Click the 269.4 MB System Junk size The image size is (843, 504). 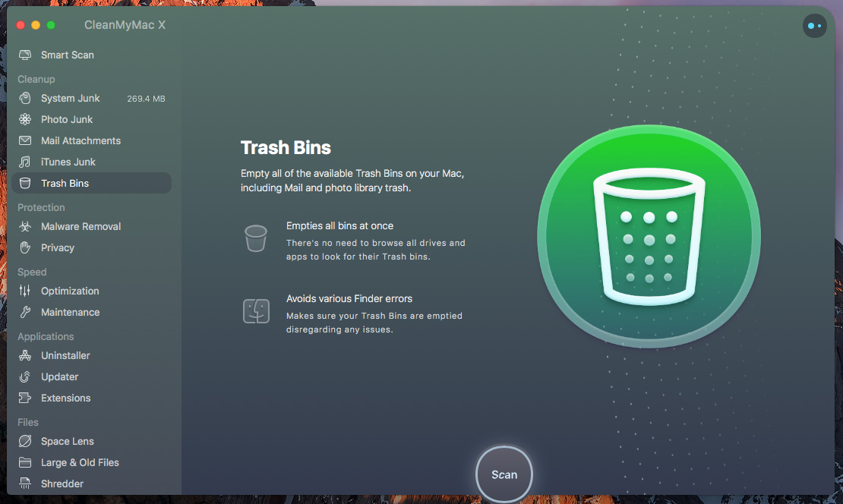(x=146, y=99)
